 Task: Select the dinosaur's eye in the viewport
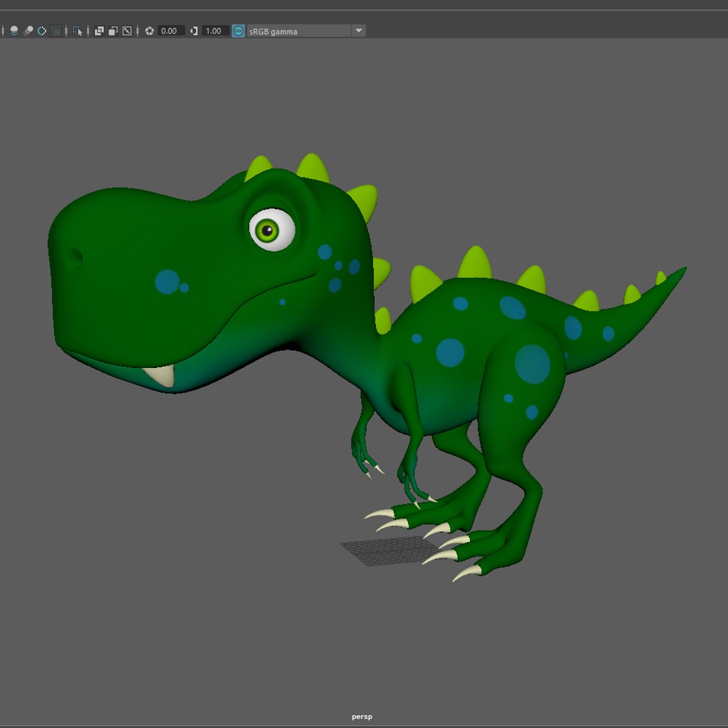click(x=272, y=229)
